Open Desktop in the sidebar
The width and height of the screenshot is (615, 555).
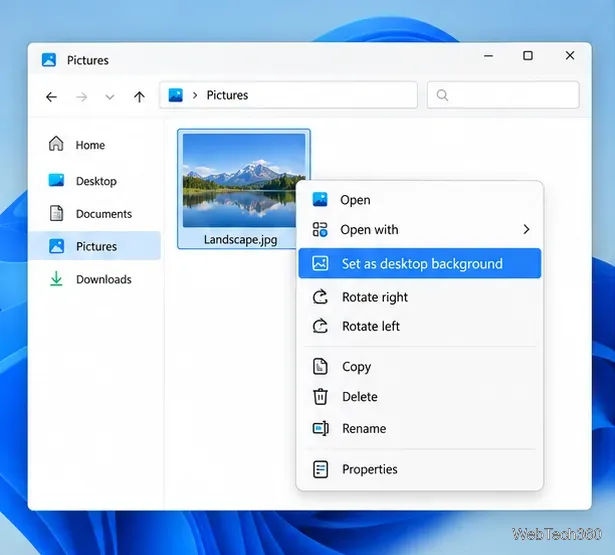[94, 181]
